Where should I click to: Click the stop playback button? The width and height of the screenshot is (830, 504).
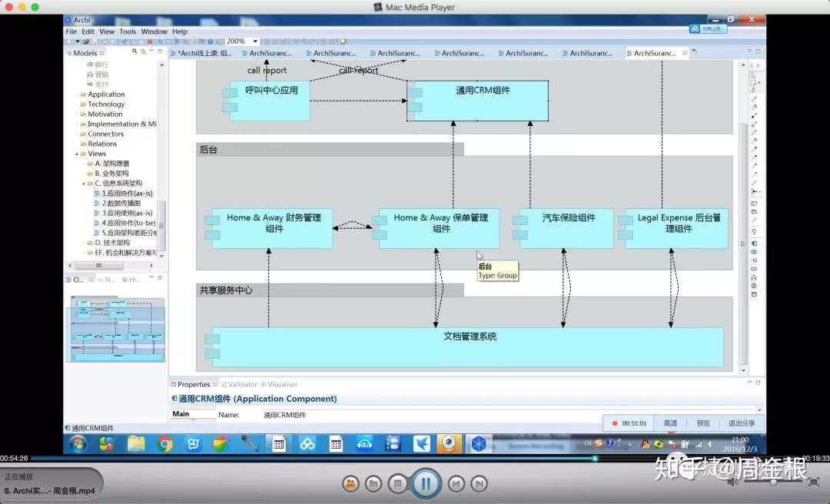[398, 483]
